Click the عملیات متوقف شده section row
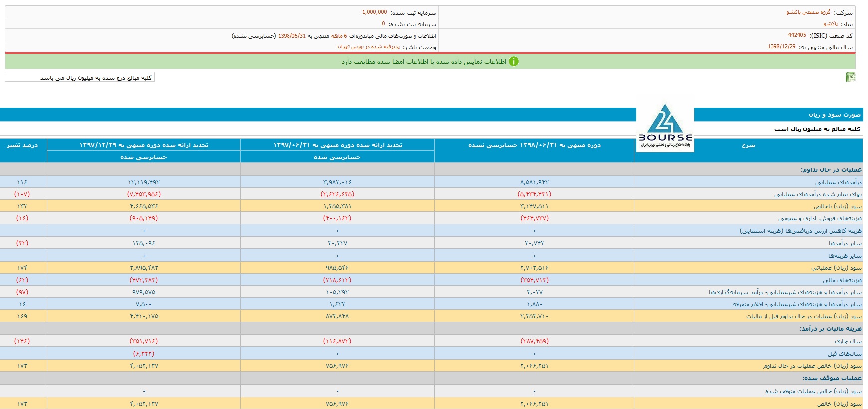The width and height of the screenshot is (868, 409). [x=431, y=378]
